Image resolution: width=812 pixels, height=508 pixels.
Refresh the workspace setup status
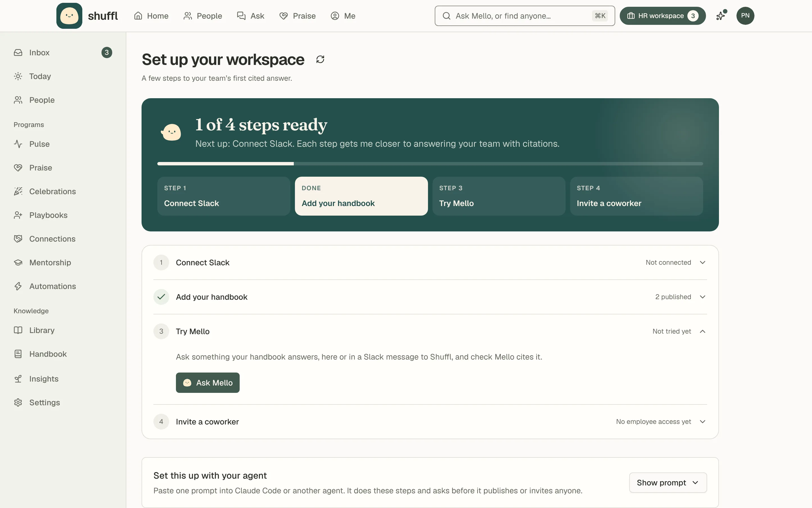(320, 60)
